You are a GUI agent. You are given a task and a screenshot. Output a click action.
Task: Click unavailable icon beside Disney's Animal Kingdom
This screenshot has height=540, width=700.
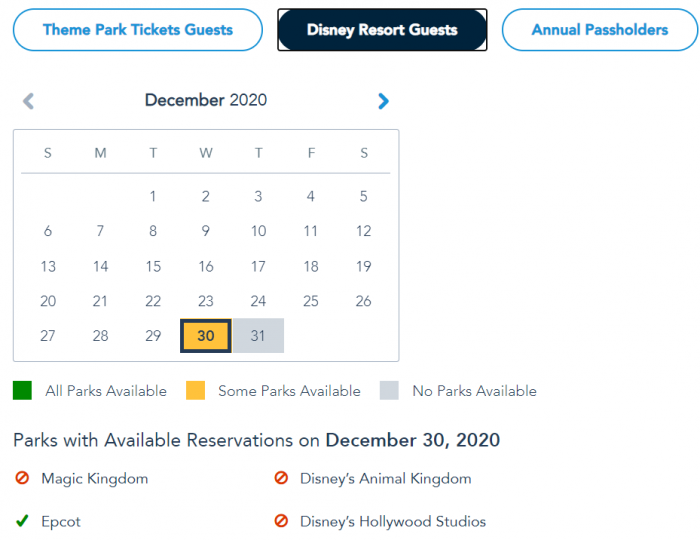pyautogui.click(x=281, y=479)
